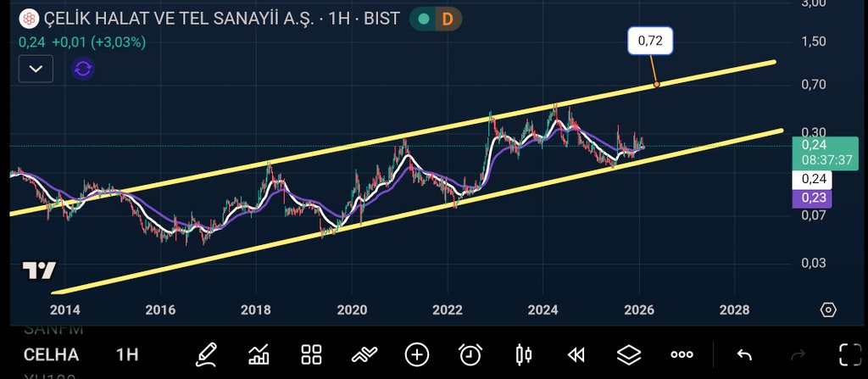The image size is (868, 379).
Task: Change the 1H timeframe interval
Action: (x=127, y=354)
